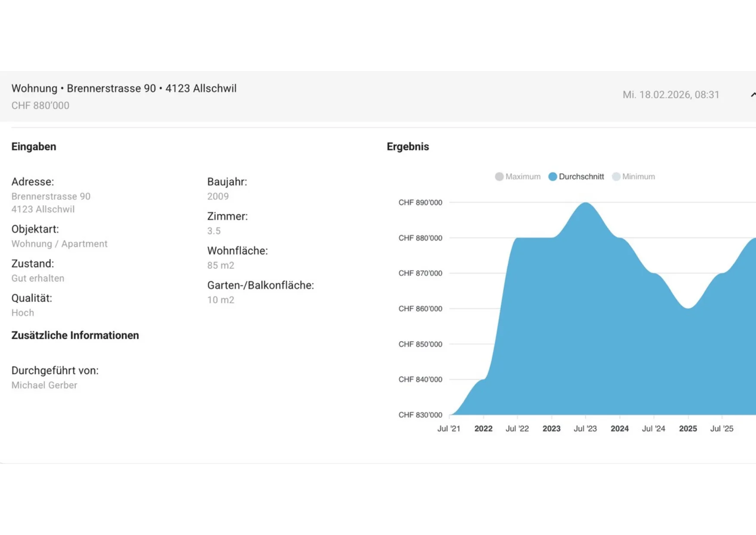Click the blue Durchschnitt legend dot

(553, 177)
